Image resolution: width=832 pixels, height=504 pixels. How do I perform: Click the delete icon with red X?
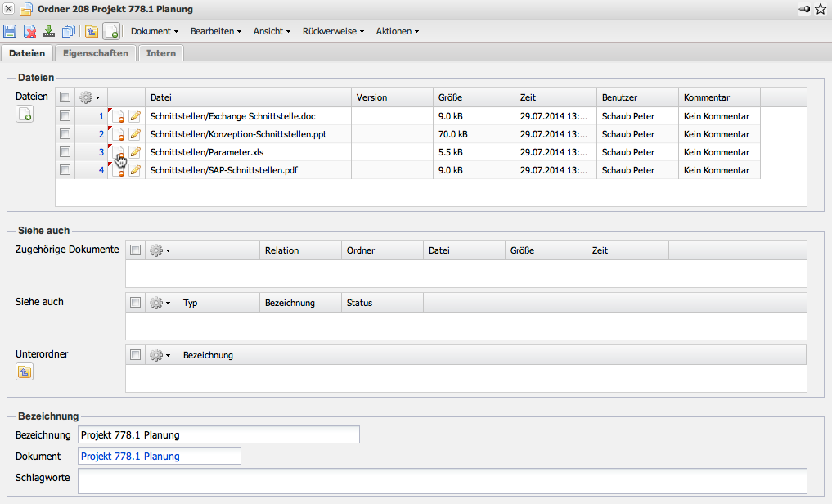pos(29,31)
